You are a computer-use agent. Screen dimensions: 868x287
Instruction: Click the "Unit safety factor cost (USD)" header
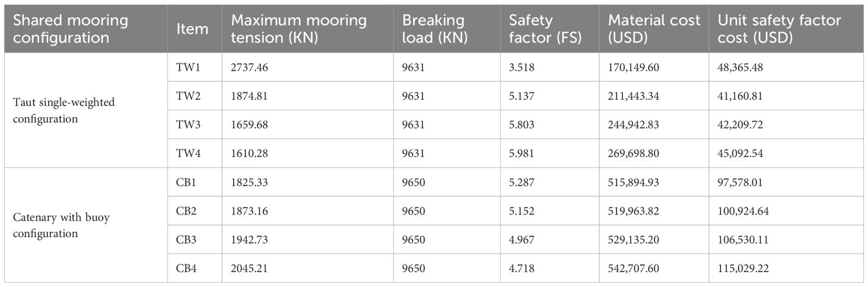pyautogui.click(x=779, y=29)
